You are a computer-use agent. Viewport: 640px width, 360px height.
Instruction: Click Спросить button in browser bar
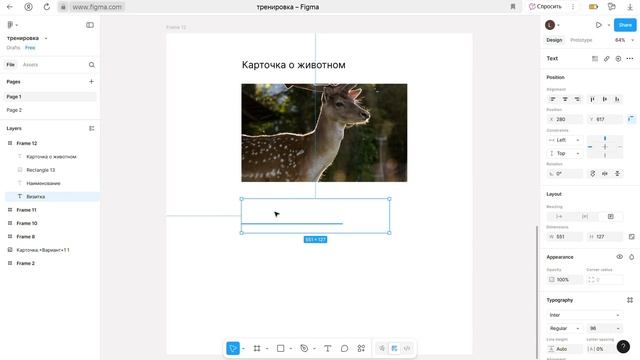point(545,7)
